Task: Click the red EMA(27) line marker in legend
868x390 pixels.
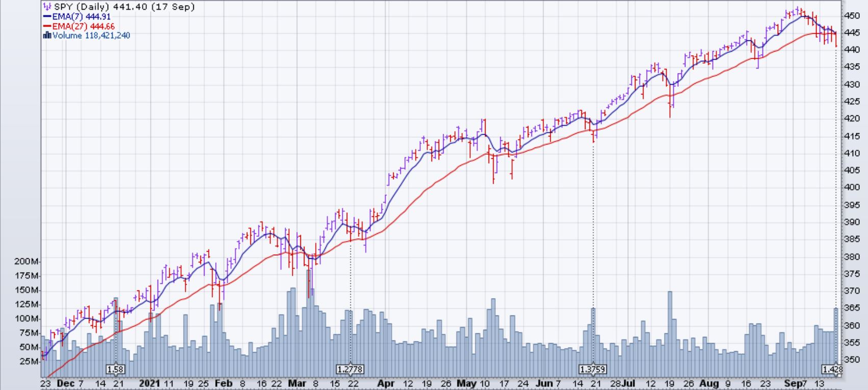Action: [x=47, y=27]
